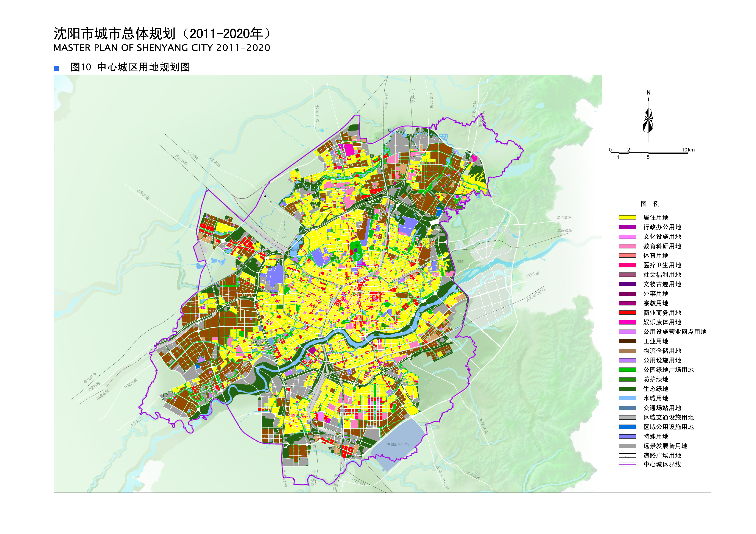
Task: Click the 文物古迹用地 legend label
Action: coord(662,284)
